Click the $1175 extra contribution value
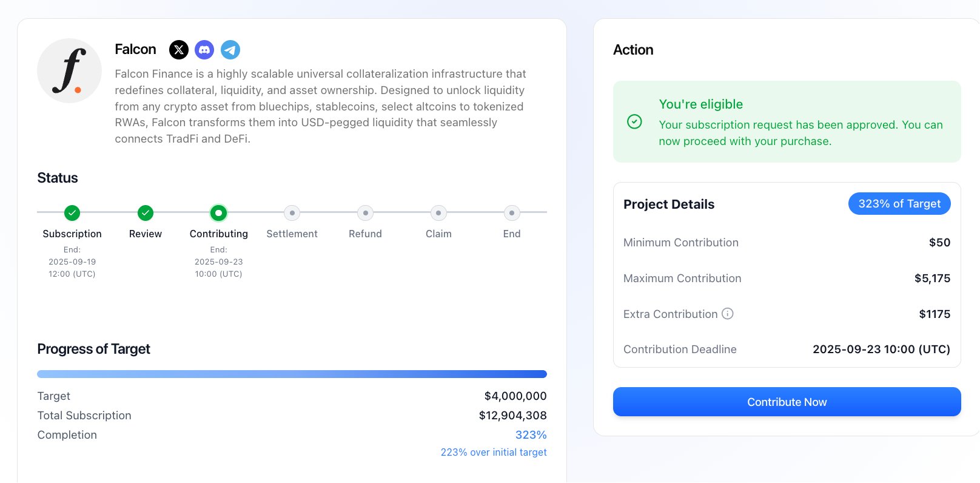 (x=935, y=314)
